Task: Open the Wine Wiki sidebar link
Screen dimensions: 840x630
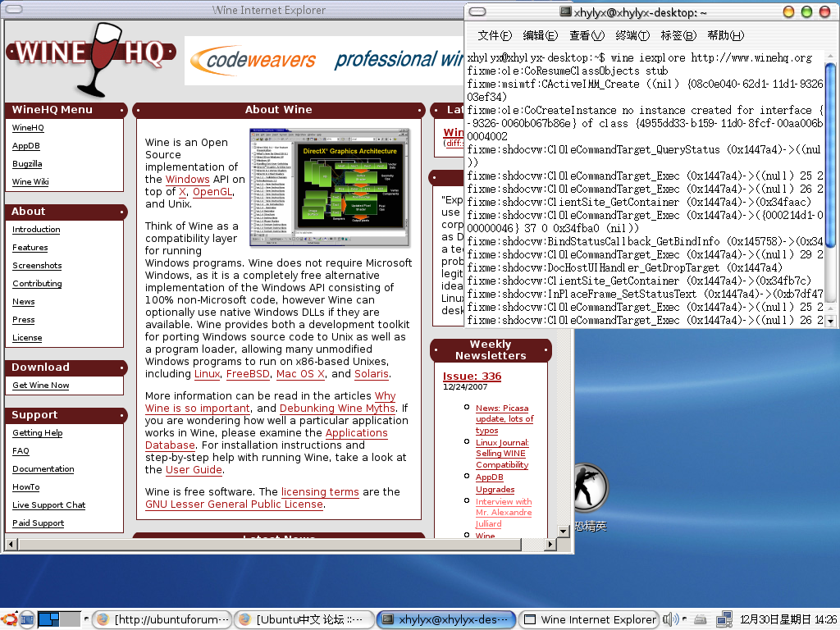Action: tap(30, 181)
